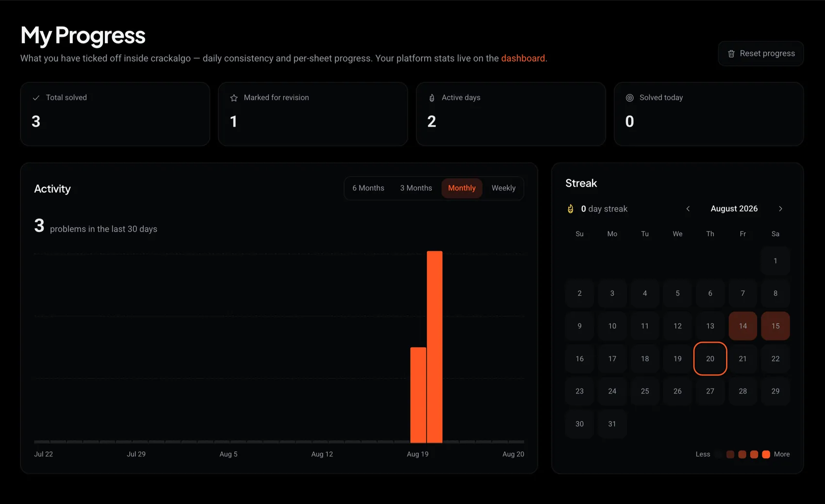Click the flame icon beside Active days

pyautogui.click(x=431, y=98)
